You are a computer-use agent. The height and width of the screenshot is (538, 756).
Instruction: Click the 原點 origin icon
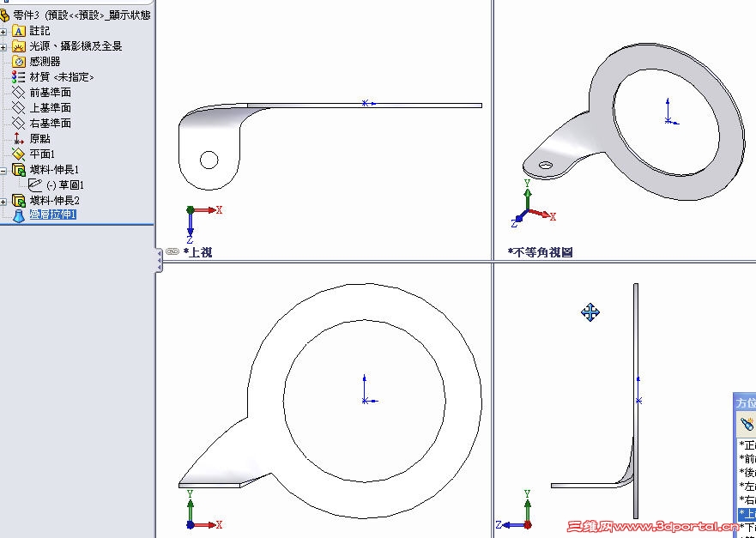pyautogui.click(x=18, y=139)
